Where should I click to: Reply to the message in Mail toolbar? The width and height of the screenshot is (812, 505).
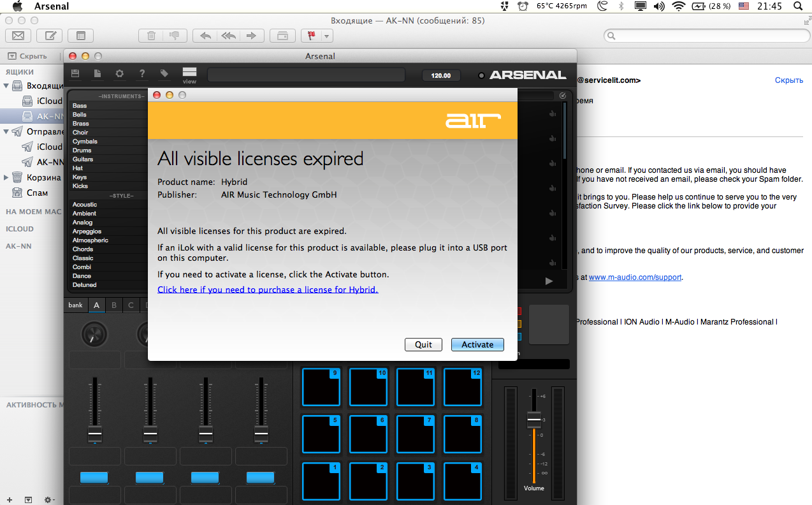[205, 36]
